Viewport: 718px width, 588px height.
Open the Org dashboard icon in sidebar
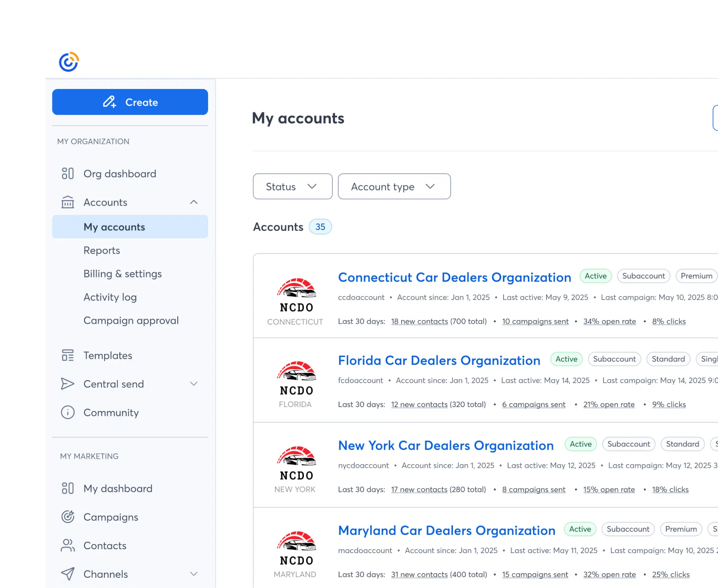(x=68, y=173)
